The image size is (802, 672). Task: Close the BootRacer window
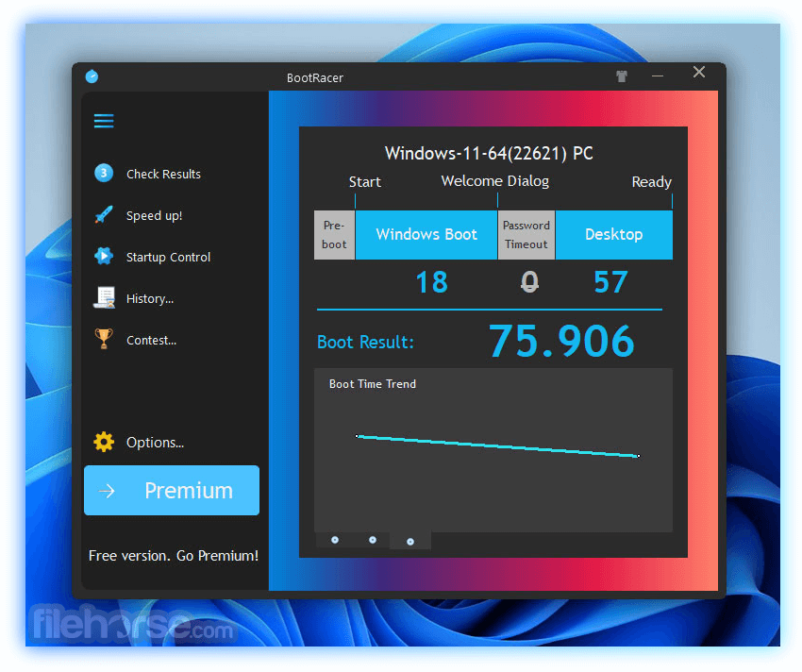pyautogui.click(x=699, y=72)
